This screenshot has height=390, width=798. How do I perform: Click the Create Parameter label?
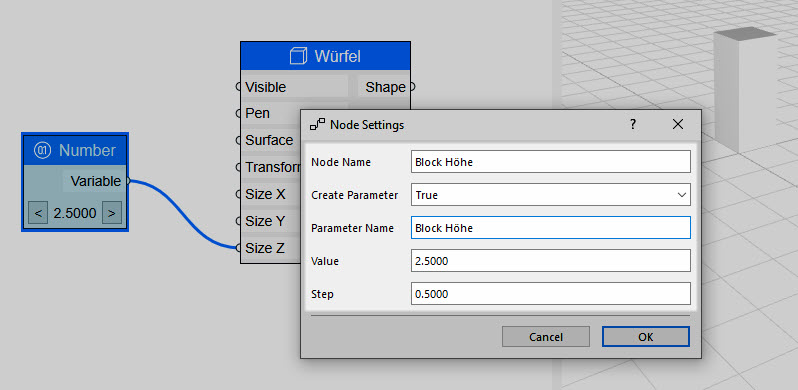[x=355, y=195]
